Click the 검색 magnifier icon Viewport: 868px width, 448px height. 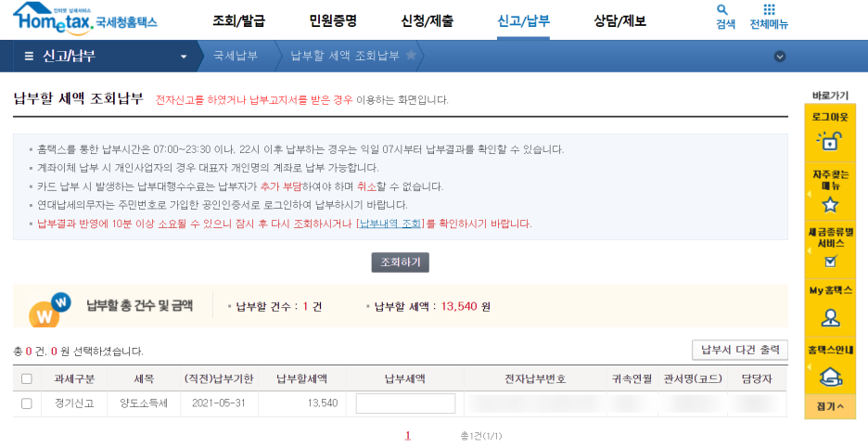tap(721, 9)
